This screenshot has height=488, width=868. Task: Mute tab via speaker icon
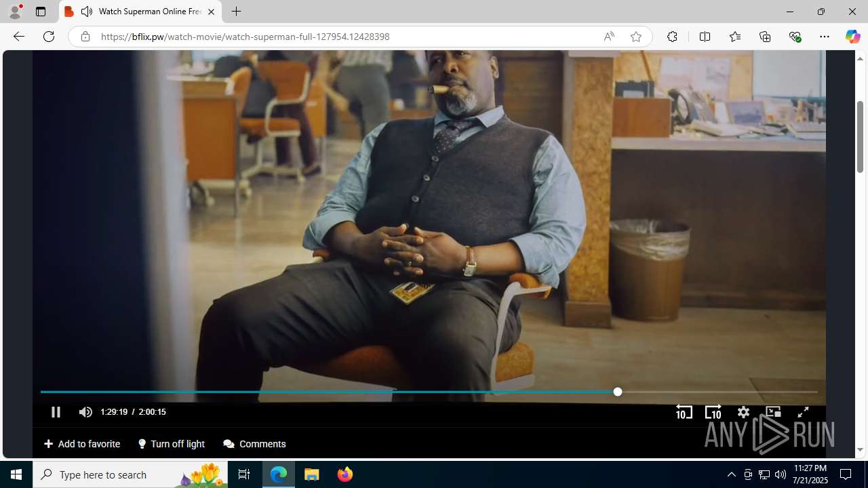point(87,12)
